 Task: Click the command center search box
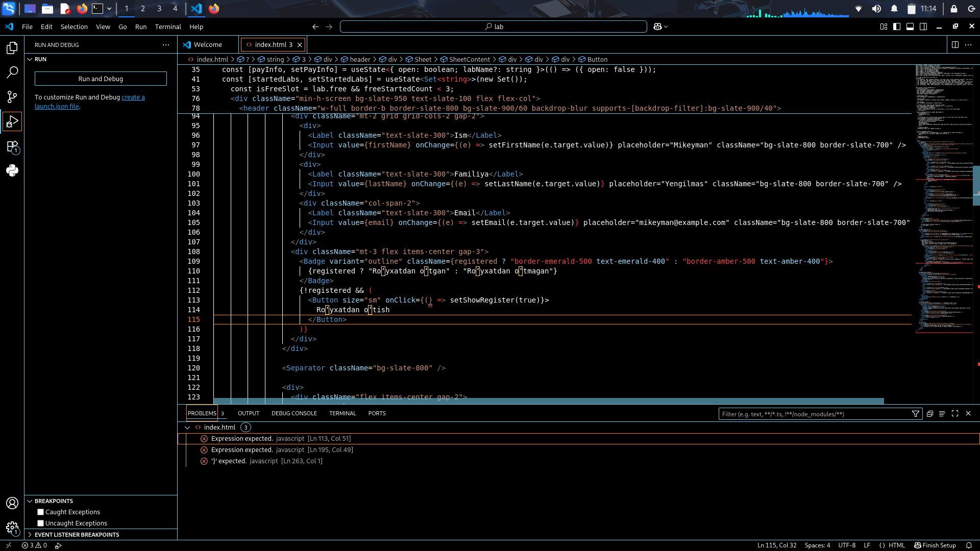click(x=494, y=27)
